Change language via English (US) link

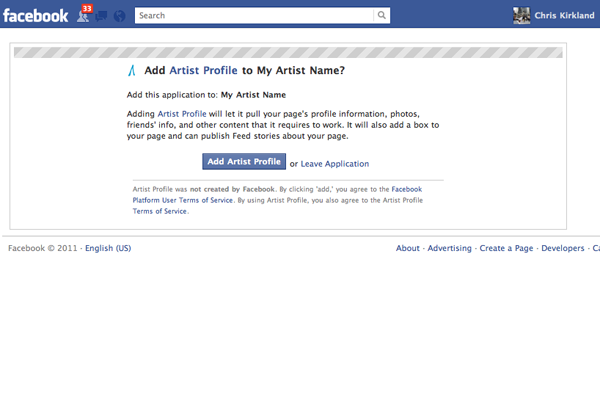[x=108, y=248]
